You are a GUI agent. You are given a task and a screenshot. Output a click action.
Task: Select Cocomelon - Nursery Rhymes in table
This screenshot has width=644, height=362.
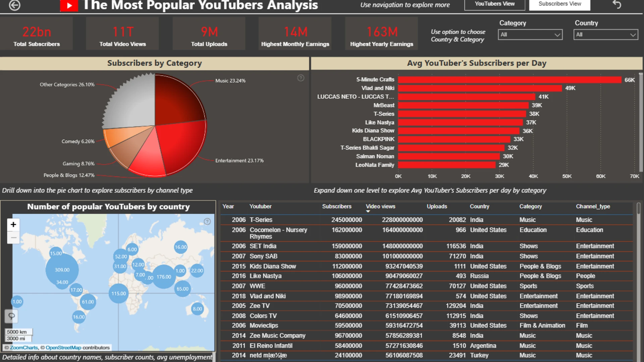coord(278,233)
